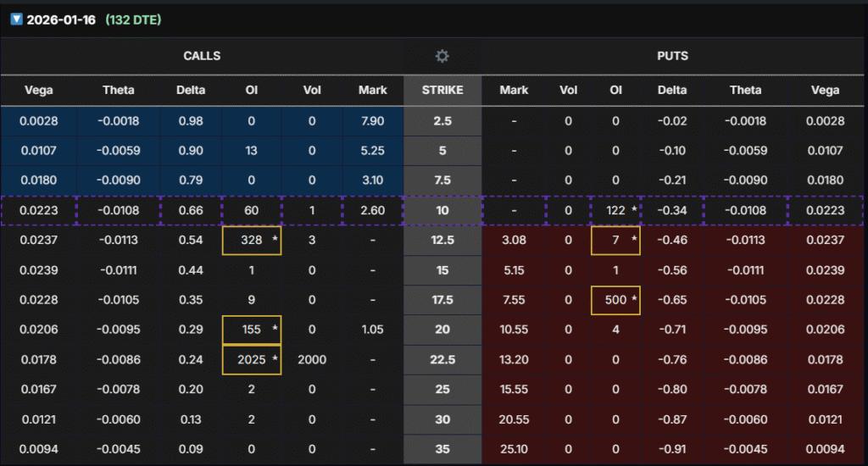Viewport: 868px width, 466px height.
Task: Click the PUTS section header
Action: click(x=671, y=56)
